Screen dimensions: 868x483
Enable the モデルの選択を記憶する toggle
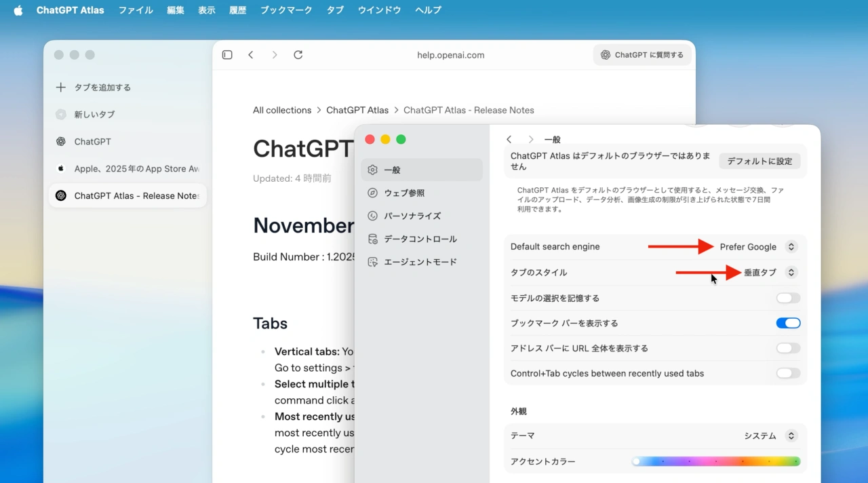(x=787, y=297)
